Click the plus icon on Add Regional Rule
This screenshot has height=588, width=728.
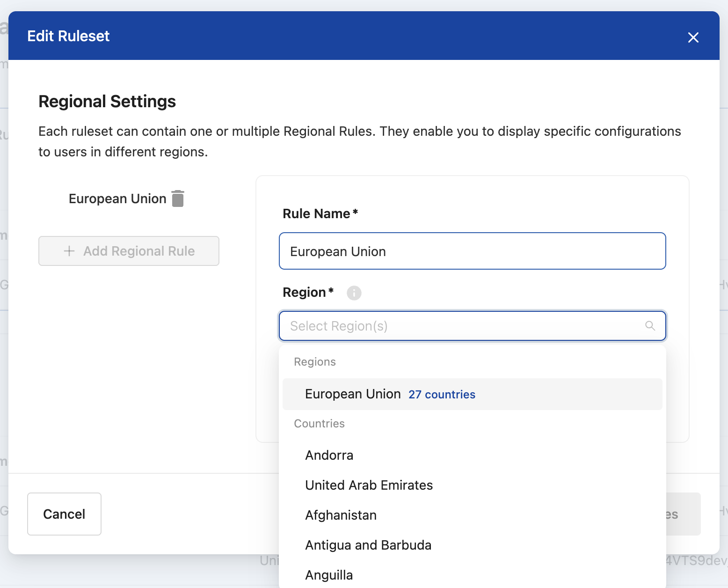(x=69, y=251)
